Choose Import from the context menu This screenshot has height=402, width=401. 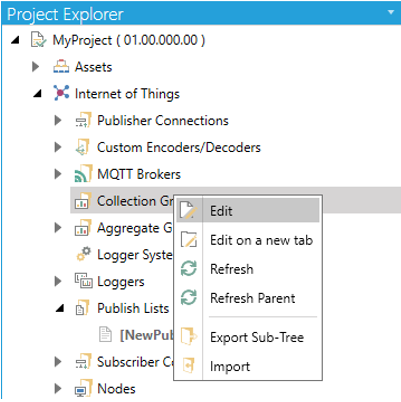248,366
